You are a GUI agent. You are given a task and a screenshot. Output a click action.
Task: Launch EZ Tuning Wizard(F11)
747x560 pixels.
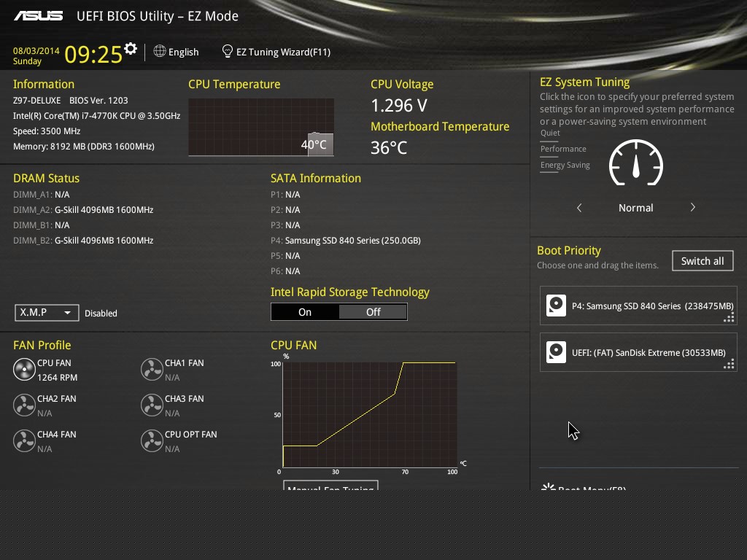click(284, 52)
